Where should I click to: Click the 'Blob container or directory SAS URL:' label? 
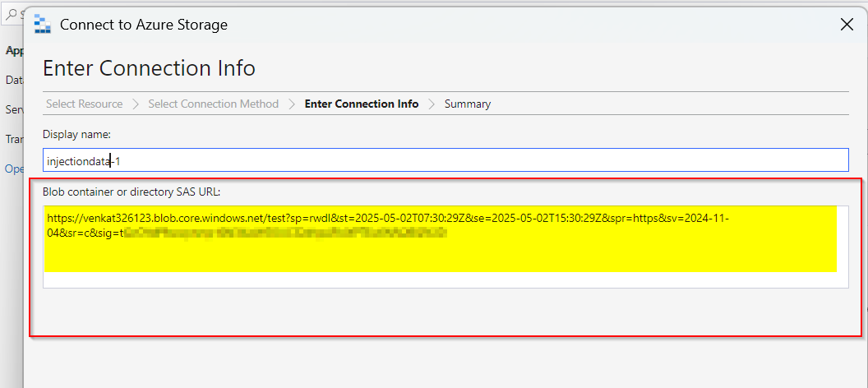(132, 192)
